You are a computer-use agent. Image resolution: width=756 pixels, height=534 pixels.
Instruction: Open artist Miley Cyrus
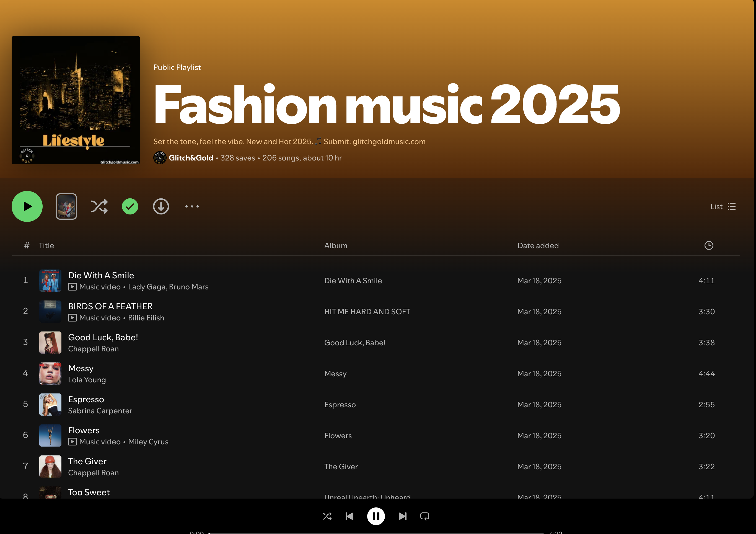(148, 442)
